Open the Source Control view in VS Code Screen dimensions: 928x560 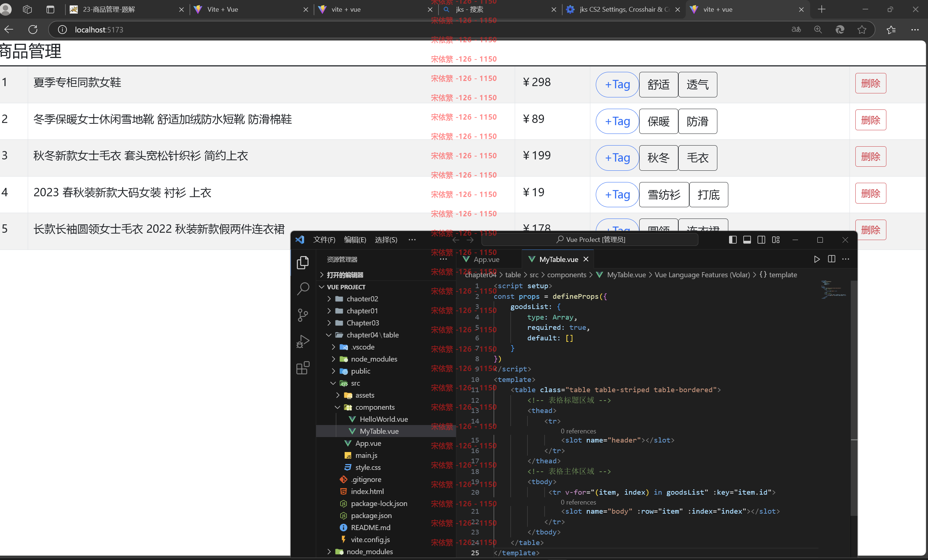click(303, 315)
